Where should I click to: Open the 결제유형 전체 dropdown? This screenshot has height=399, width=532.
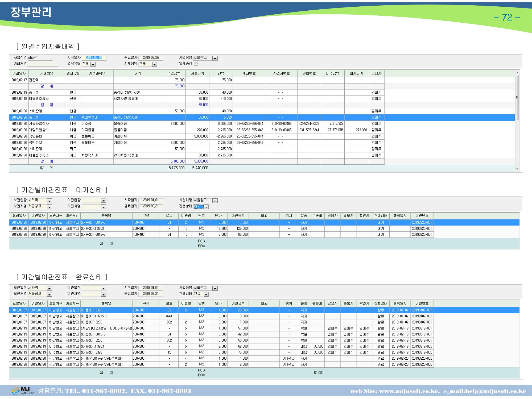[x=93, y=64]
